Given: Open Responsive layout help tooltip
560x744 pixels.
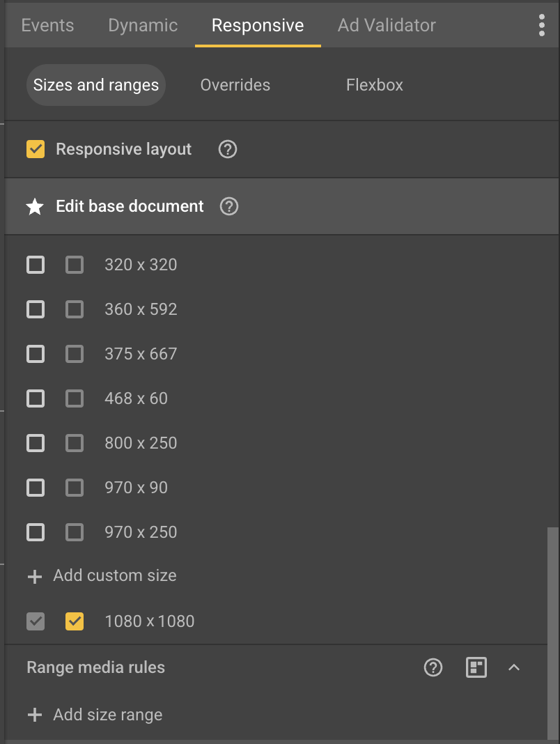Looking at the screenshot, I should click(x=227, y=149).
